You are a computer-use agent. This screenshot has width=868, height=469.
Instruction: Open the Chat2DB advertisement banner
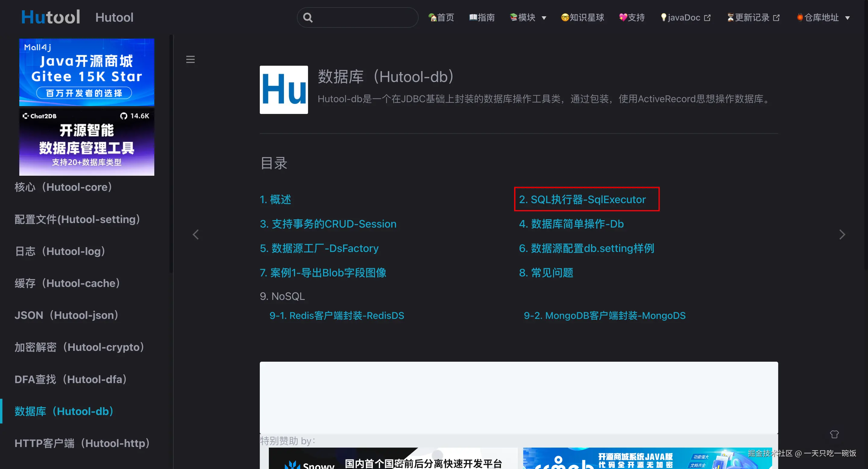(86, 142)
